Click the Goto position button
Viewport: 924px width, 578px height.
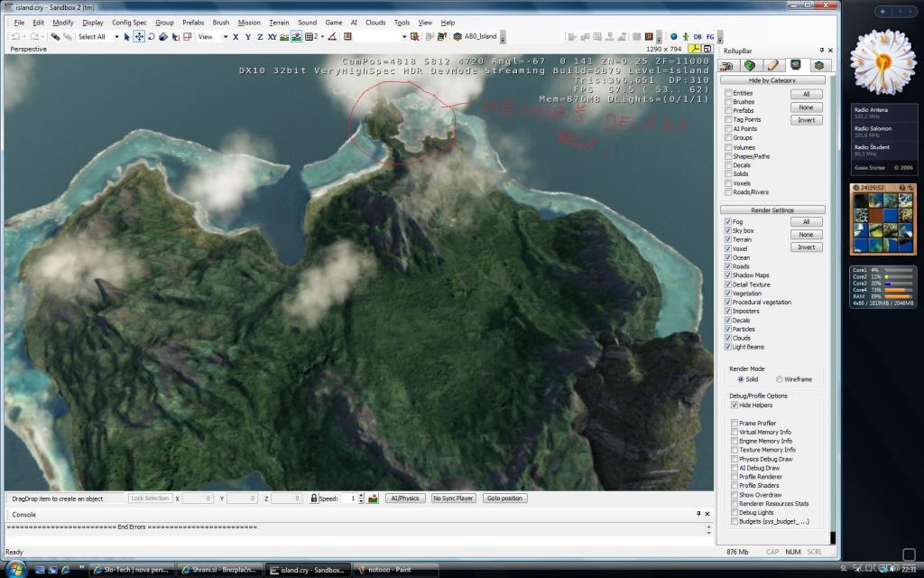pos(504,499)
